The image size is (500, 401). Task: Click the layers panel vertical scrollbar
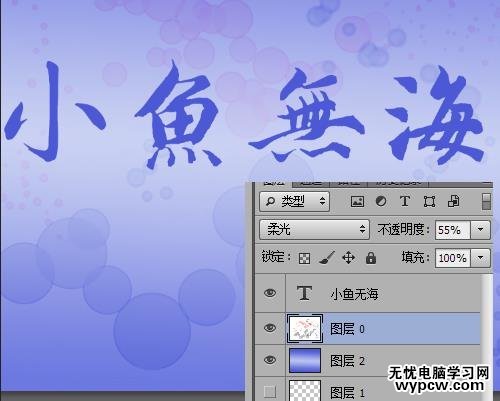click(487, 337)
